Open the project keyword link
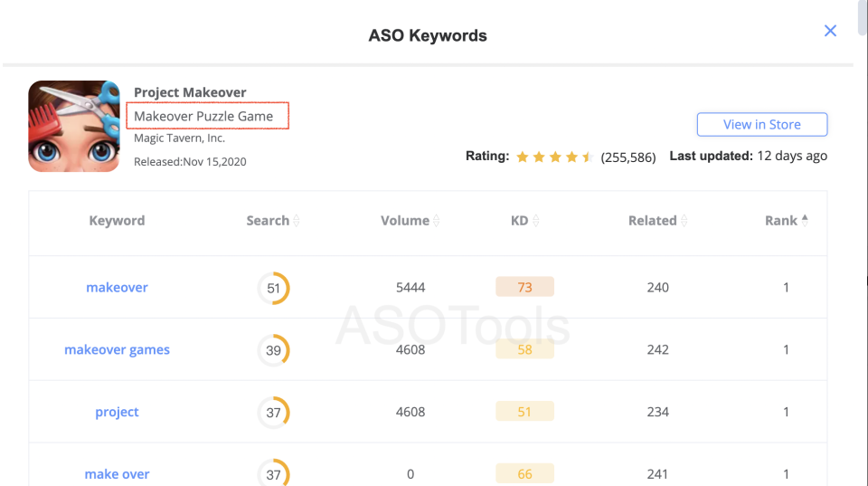Screen dimensions: 868x486 (117, 413)
